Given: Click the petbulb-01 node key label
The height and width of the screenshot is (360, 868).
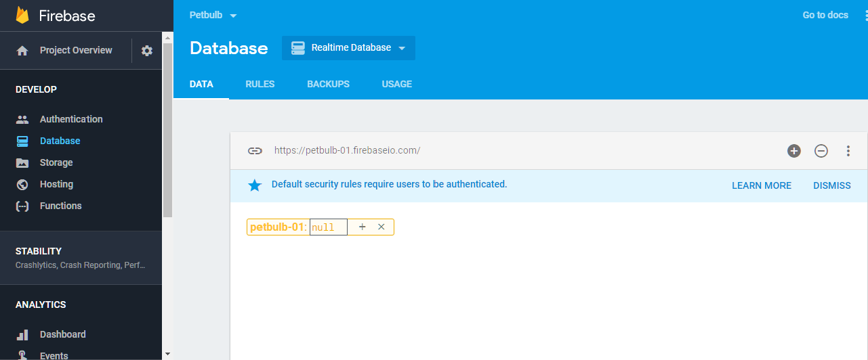Looking at the screenshot, I should [x=278, y=227].
